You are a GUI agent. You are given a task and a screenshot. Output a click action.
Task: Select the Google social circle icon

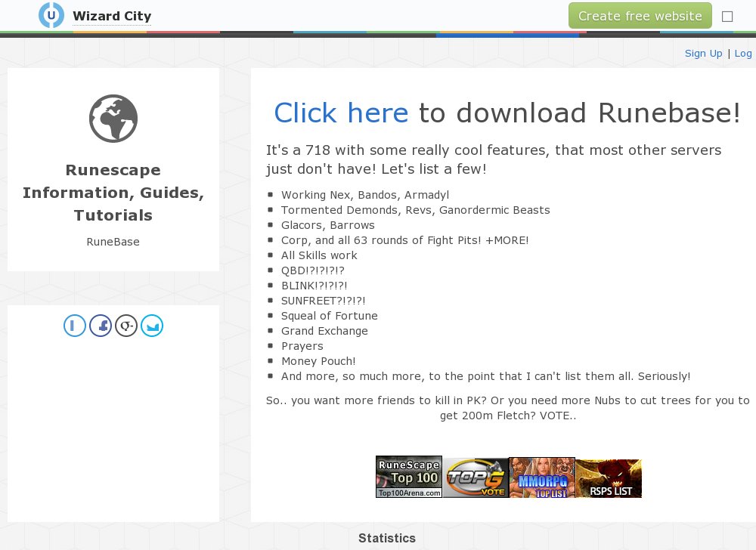click(126, 326)
